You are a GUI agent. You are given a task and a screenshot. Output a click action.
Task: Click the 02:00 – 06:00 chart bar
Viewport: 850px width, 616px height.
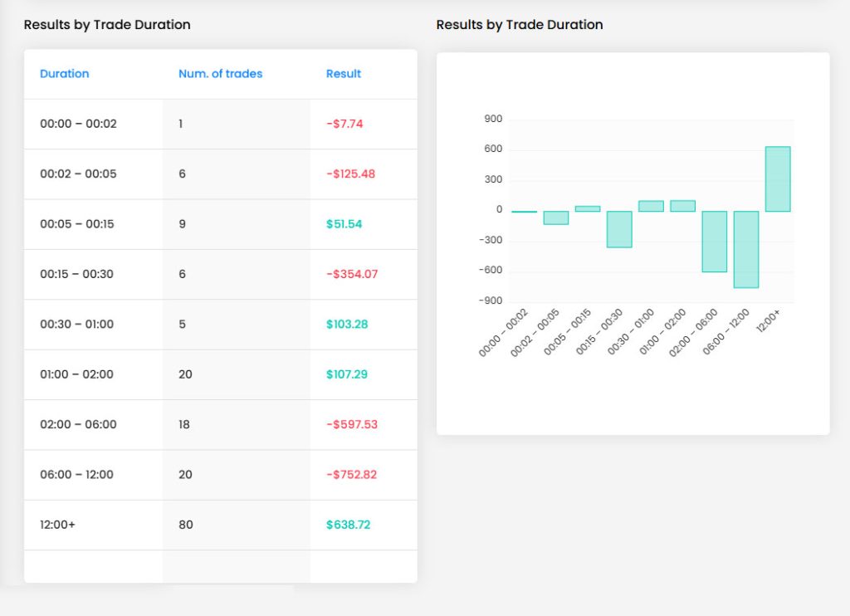(715, 242)
